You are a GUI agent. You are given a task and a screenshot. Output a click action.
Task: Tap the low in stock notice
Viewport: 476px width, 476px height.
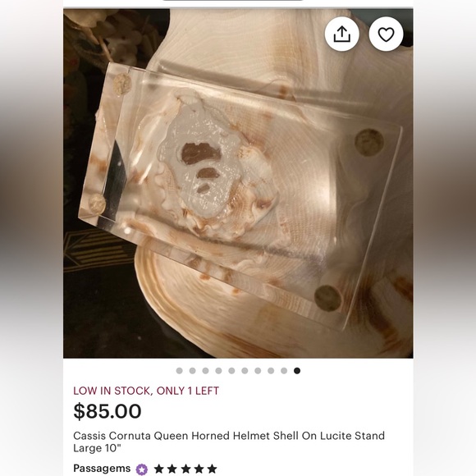point(146,391)
